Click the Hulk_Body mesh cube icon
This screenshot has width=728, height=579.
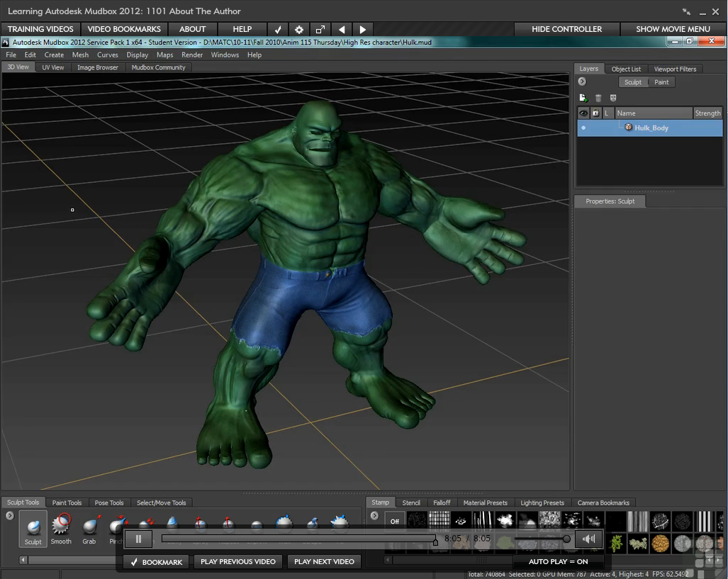point(628,128)
